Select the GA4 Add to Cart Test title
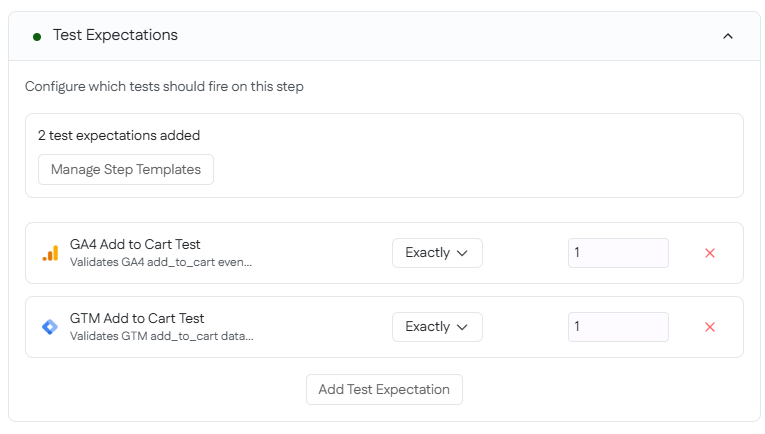The width and height of the screenshot is (765, 434). [135, 244]
